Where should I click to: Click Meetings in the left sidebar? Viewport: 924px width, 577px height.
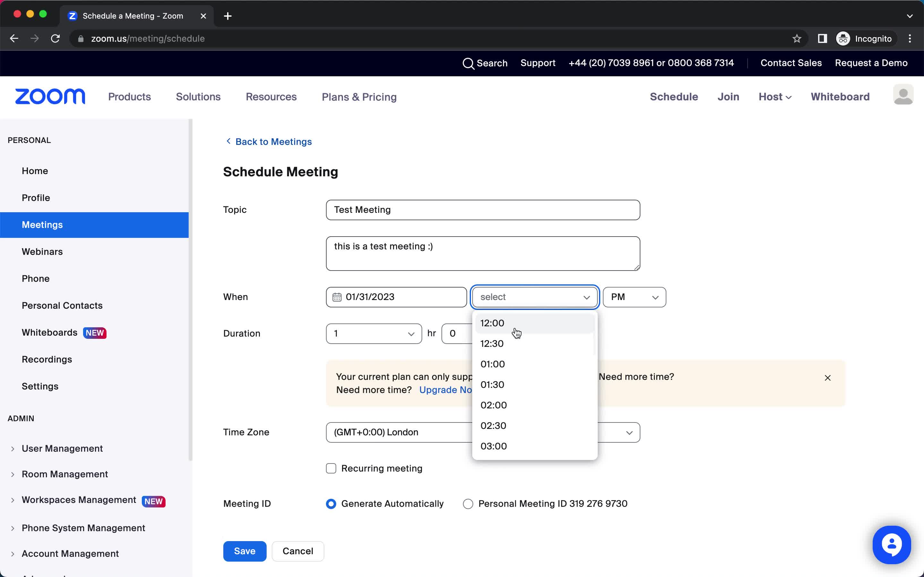point(42,225)
